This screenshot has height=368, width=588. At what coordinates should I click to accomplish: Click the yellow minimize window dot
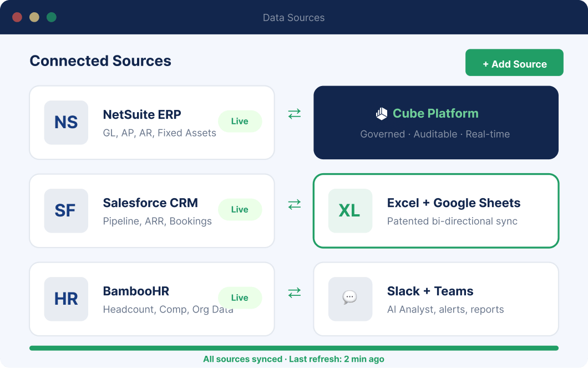(x=34, y=17)
